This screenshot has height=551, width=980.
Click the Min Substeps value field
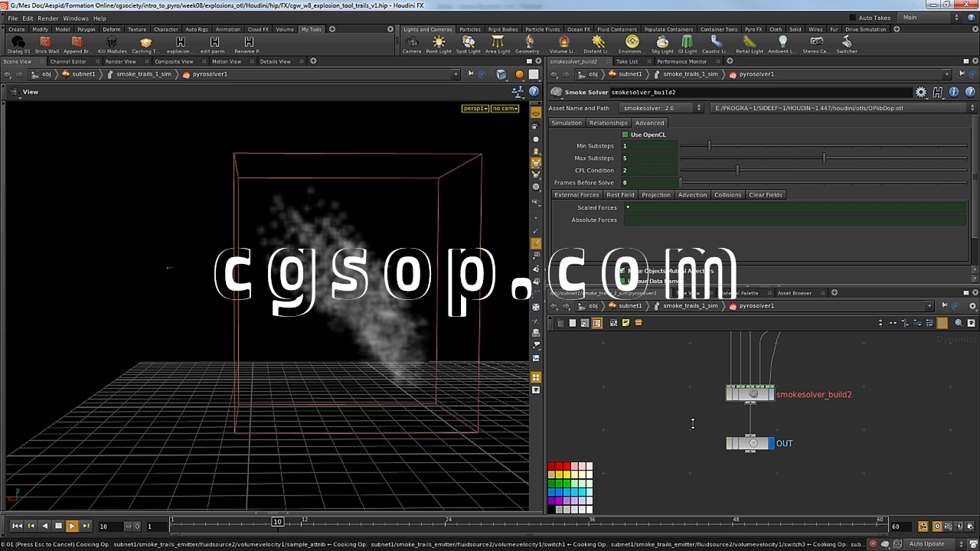pos(649,145)
